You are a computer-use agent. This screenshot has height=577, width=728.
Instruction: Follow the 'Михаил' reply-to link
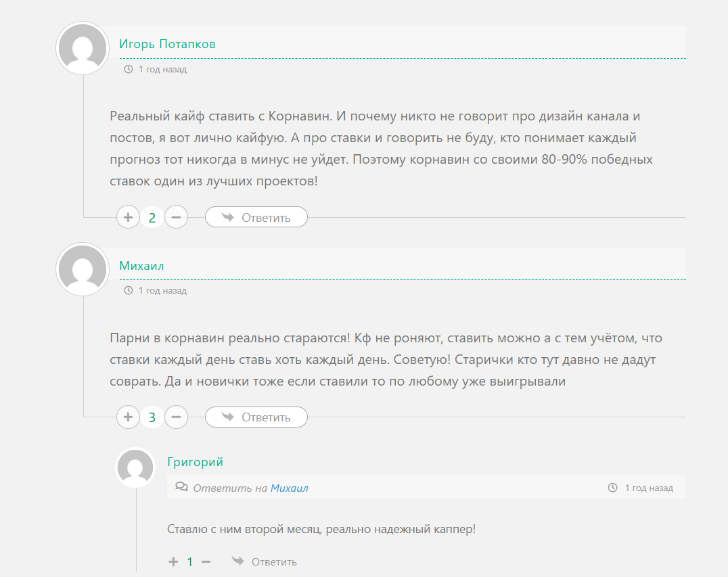[290, 488]
